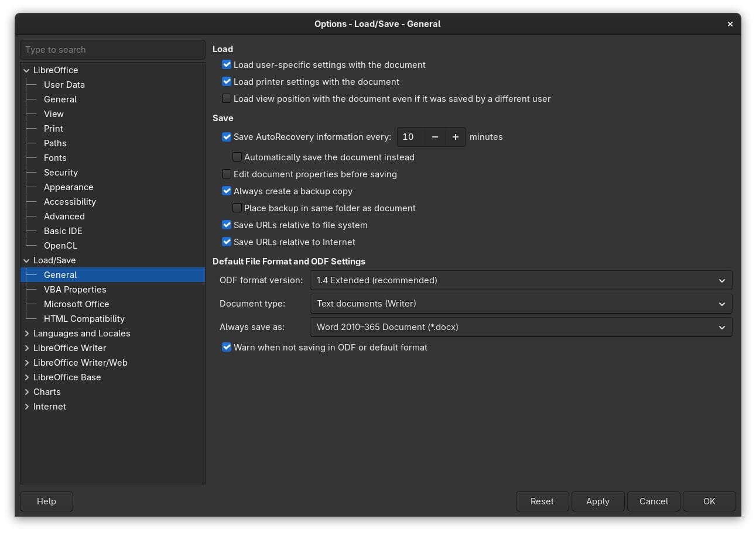Collapse the LibreOffice tree section
This screenshot has width=756, height=533.
pyautogui.click(x=26, y=70)
